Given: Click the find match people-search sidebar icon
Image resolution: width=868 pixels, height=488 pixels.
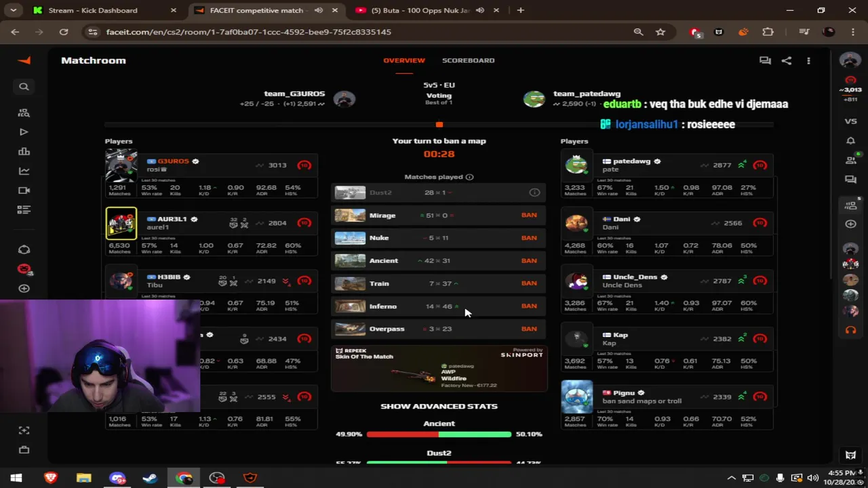Looking at the screenshot, I should 24,113.
